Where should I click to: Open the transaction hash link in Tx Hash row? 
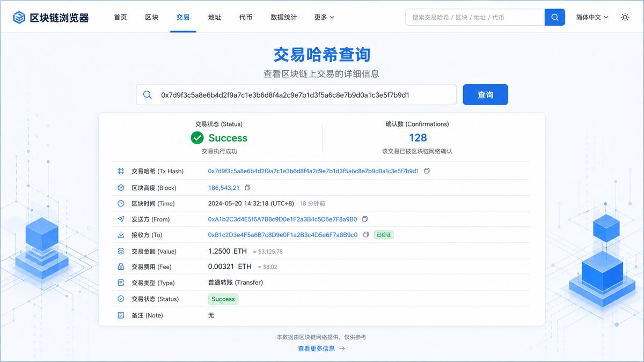click(x=313, y=171)
